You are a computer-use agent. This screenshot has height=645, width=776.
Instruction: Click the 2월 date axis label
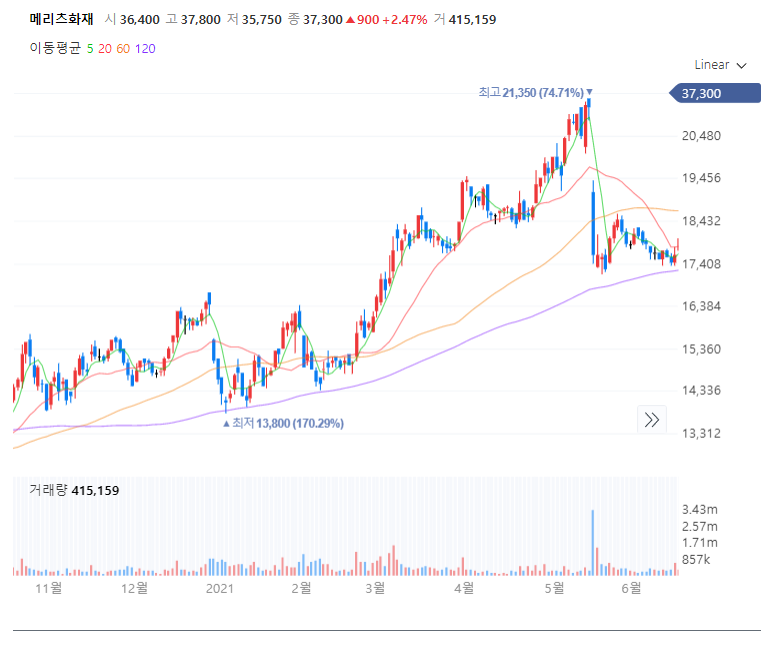pyautogui.click(x=301, y=588)
